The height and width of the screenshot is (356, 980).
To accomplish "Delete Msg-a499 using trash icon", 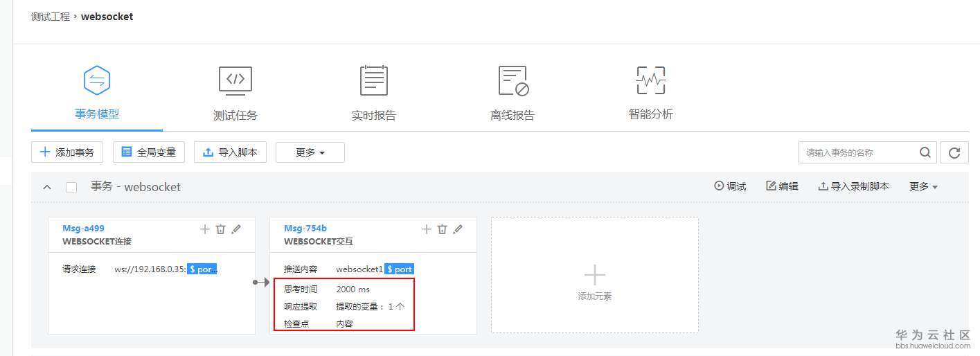I will [220, 229].
